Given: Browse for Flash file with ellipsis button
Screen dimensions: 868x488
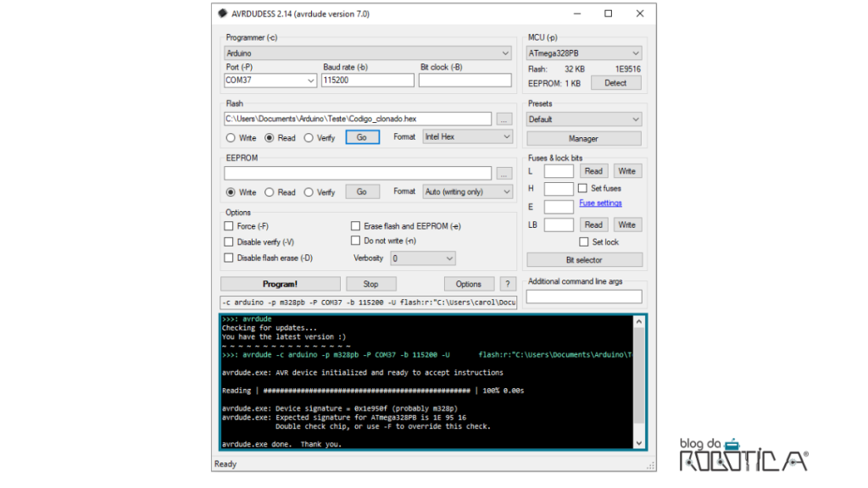Looking at the screenshot, I should point(504,119).
